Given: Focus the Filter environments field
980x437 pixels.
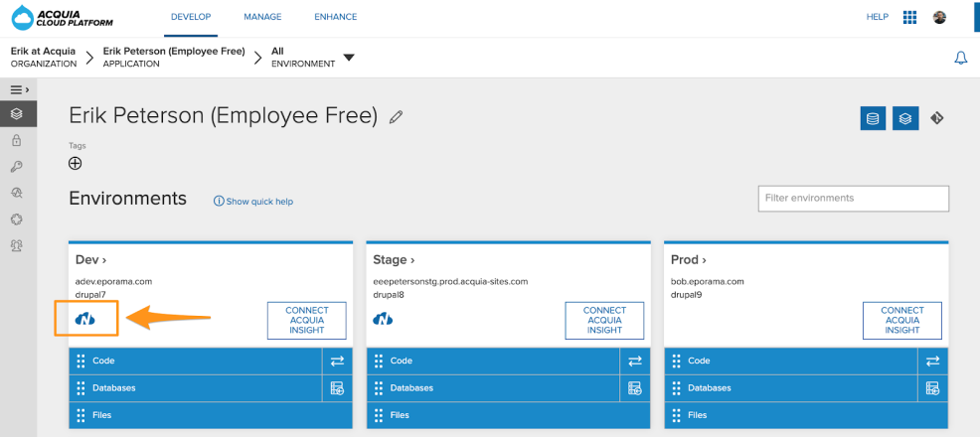Looking at the screenshot, I should tap(854, 198).
